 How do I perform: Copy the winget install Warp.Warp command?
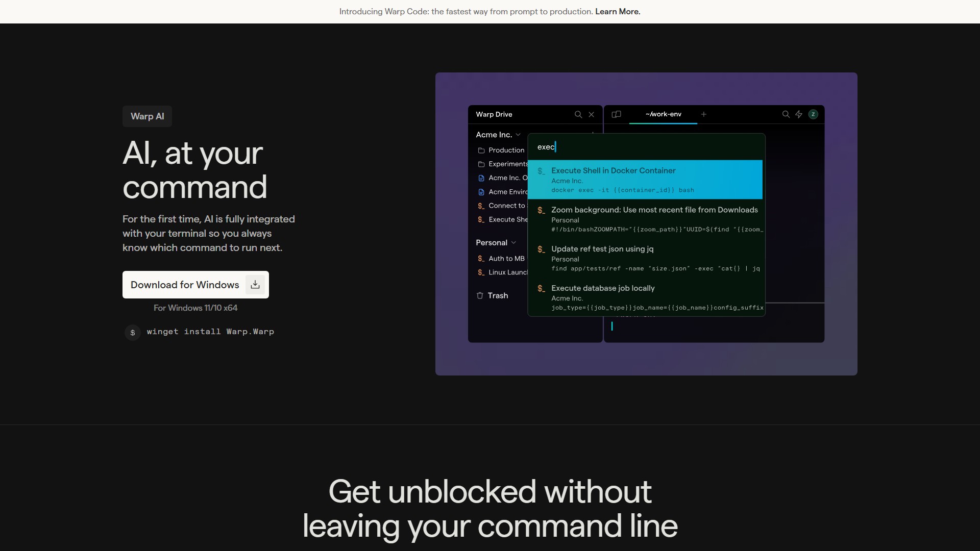pyautogui.click(x=210, y=332)
